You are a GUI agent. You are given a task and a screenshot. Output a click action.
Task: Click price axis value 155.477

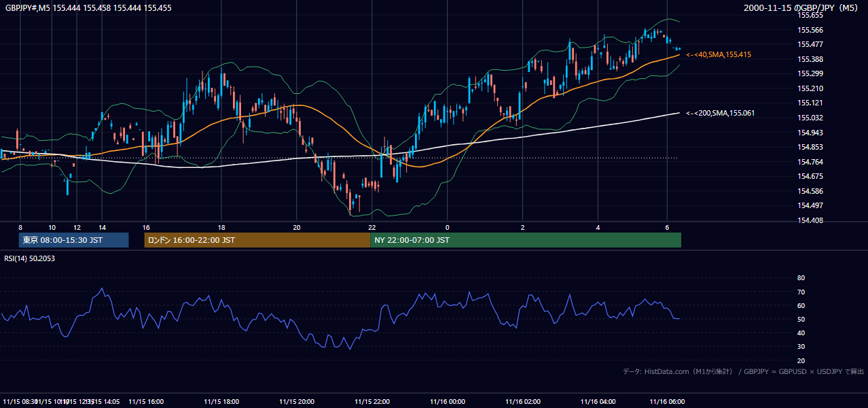(810, 44)
